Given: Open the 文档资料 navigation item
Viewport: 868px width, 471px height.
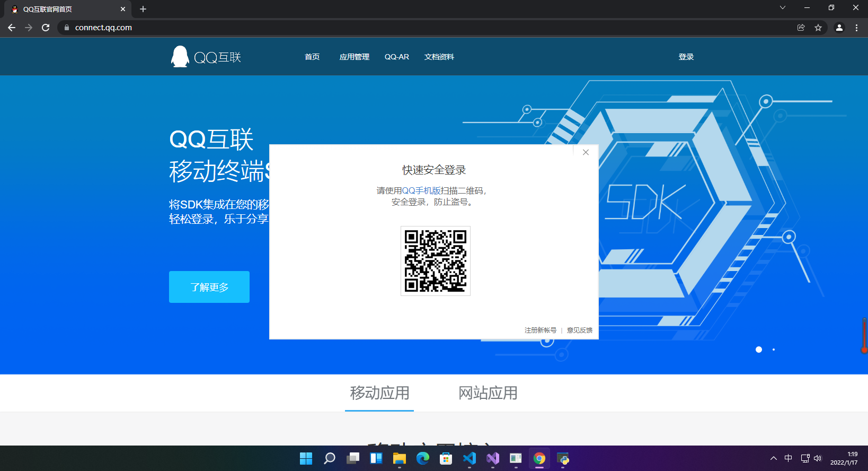Looking at the screenshot, I should 439,57.
